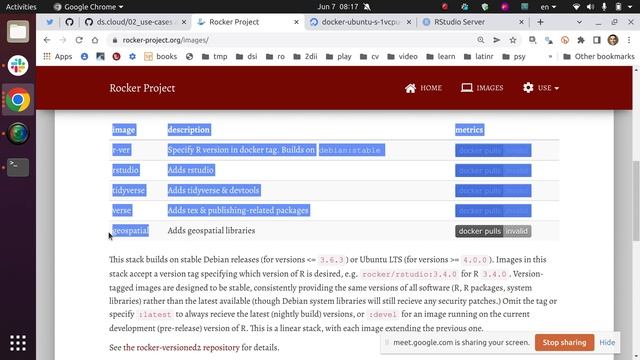Select the 'Adds geospatial libraries' description text
This screenshot has width=640, height=360.
[x=211, y=231]
